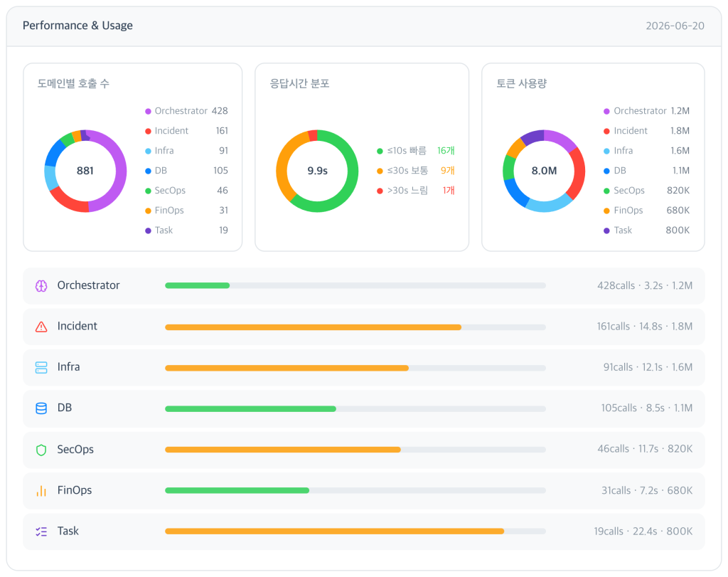Screen dimensions: 728x577
Task: Click the FinOps bar chart icon
Action: [41, 491]
